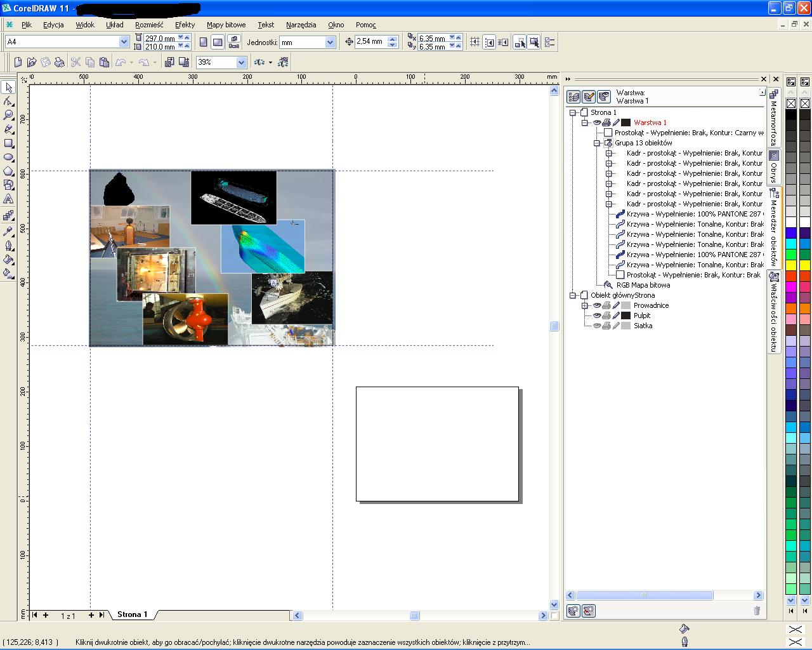This screenshot has width=812, height=650.
Task: Open the Efekty menu
Action: [x=185, y=25]
